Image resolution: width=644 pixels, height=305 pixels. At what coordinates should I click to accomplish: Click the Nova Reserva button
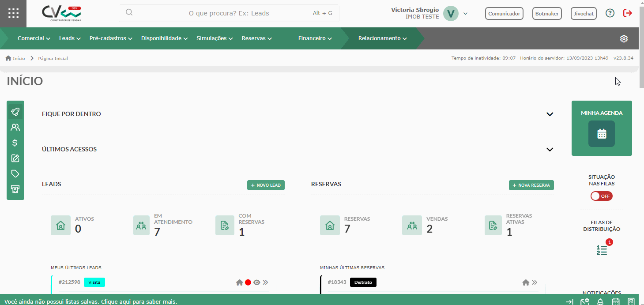pyautogui.click(x=531, y=185)
